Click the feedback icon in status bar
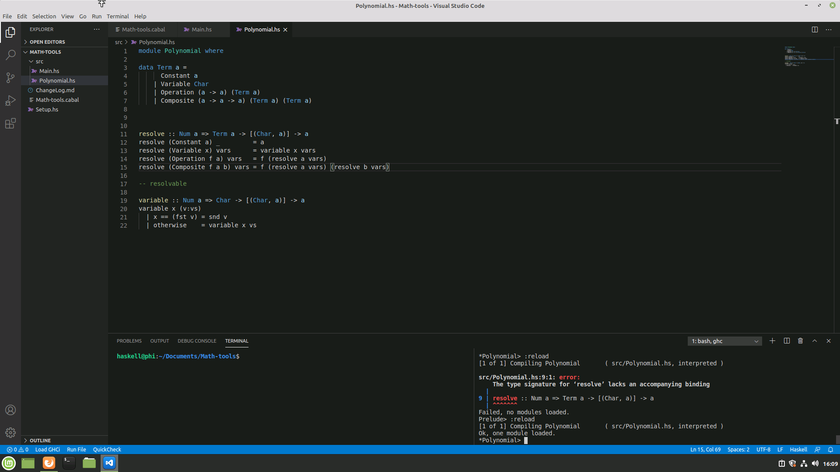The image size is (840, 472). pos(817,449)
